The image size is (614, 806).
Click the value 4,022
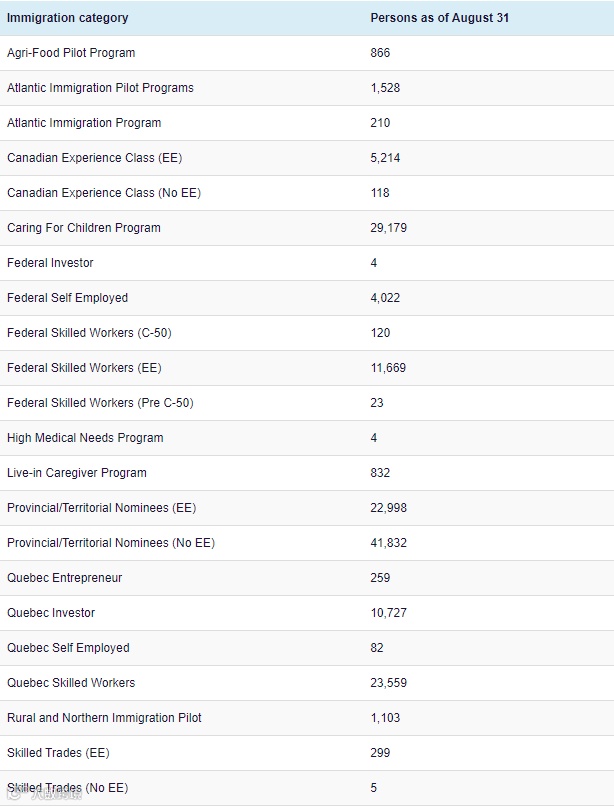(x=385, y=298)
